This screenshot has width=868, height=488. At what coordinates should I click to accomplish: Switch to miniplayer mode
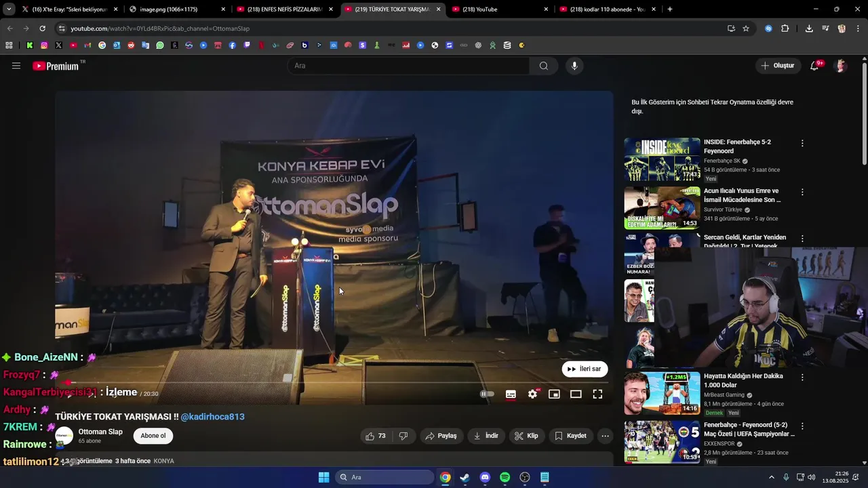(554, 394)
